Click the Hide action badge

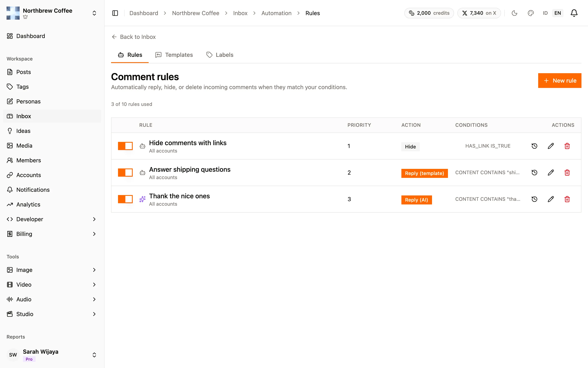(x=410, y=147)
